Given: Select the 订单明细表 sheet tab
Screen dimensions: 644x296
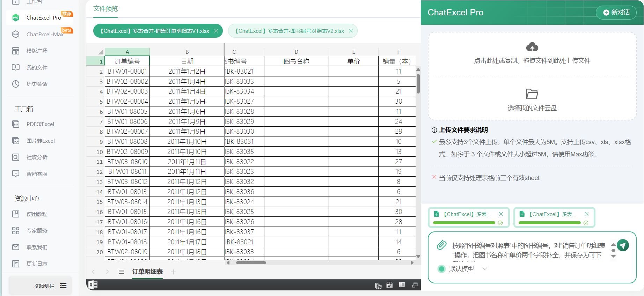Looking at the screenshot, I should pyautogui.click(x=147, y=272).
